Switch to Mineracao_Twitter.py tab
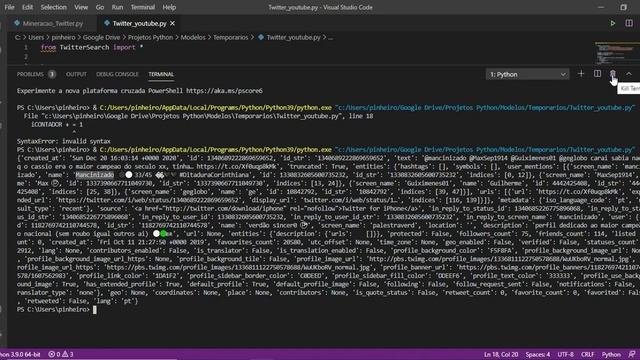This screenshot has height=360, width=640. (52, 24)
